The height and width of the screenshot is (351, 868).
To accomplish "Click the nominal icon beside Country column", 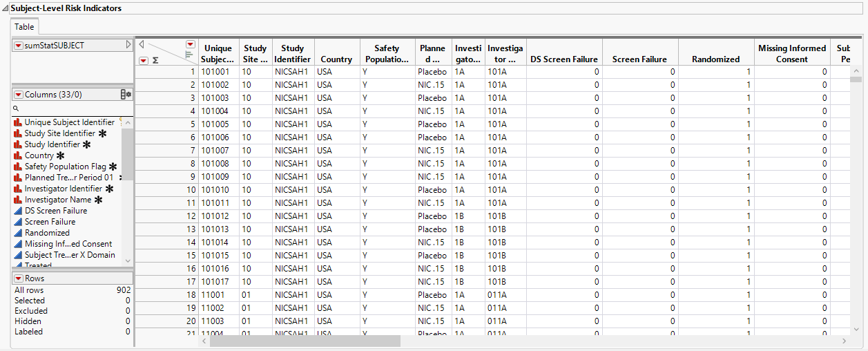I will 19,155.
